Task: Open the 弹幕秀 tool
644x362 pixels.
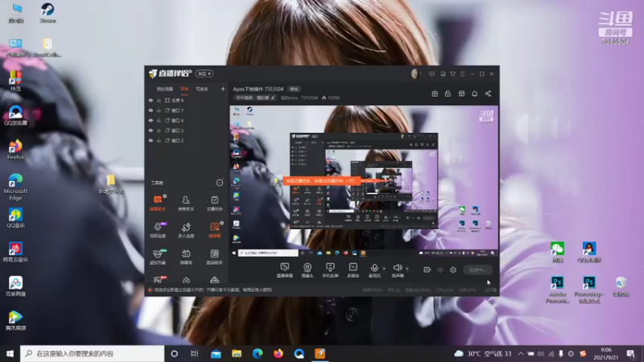Action: click(x=186, y=257)
